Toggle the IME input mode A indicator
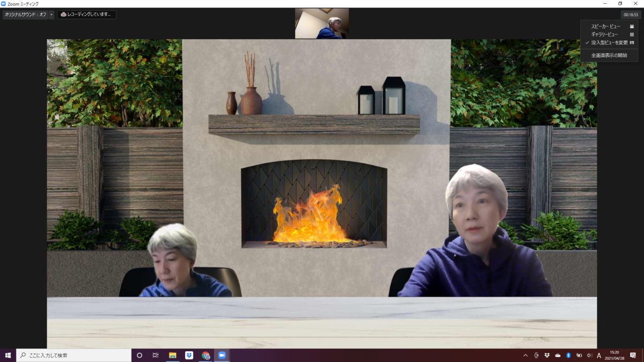Screen dimensions: 644x362 tap(599, 355)
